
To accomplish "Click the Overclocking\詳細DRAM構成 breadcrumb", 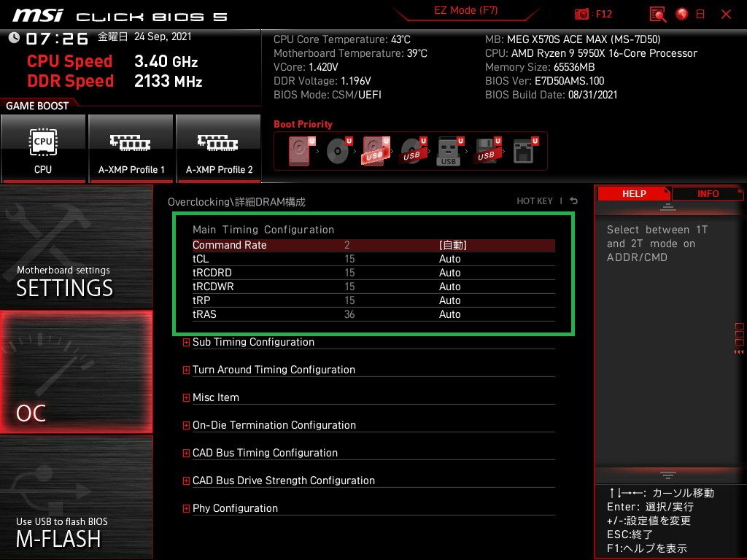I will tap(236, 202).
